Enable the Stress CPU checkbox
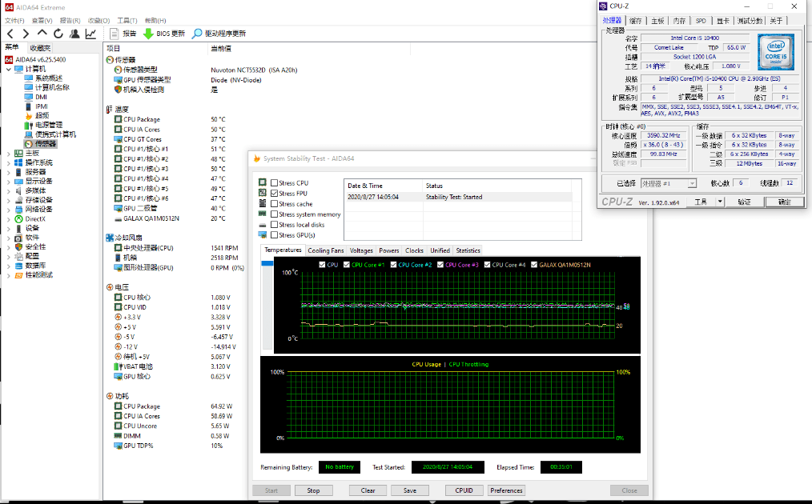 click(x=275, y=182)
